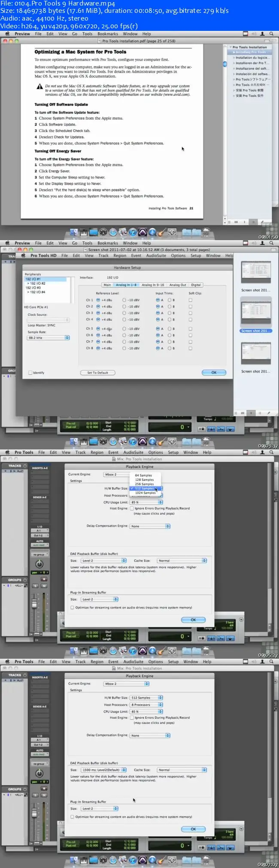Image resolution: width=279 pixels, height=868 pixels.
Task: Open Cache Size Normal dropdown in 00:05:27 frame
Action: (182, 561)
